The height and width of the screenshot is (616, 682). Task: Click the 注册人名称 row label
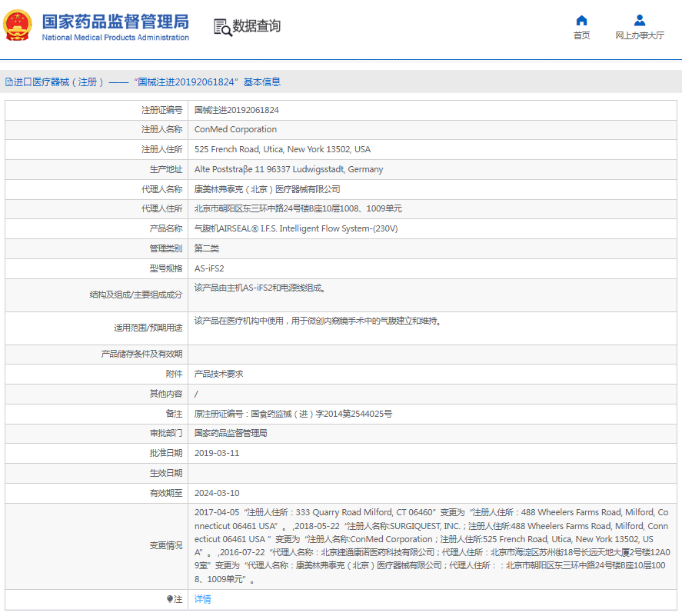161,129
